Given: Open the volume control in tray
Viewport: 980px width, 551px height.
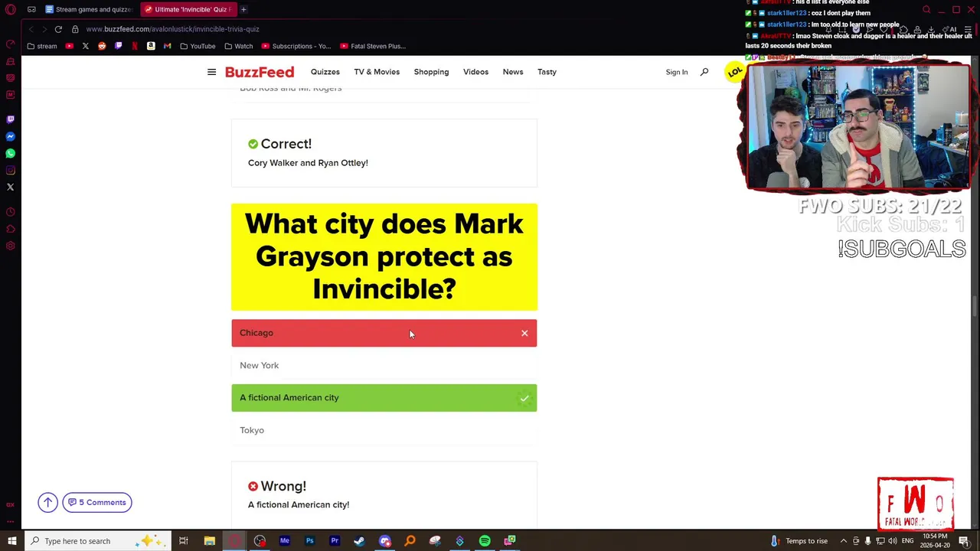Looking at the screenshot, I should click(x=892, y=541).
